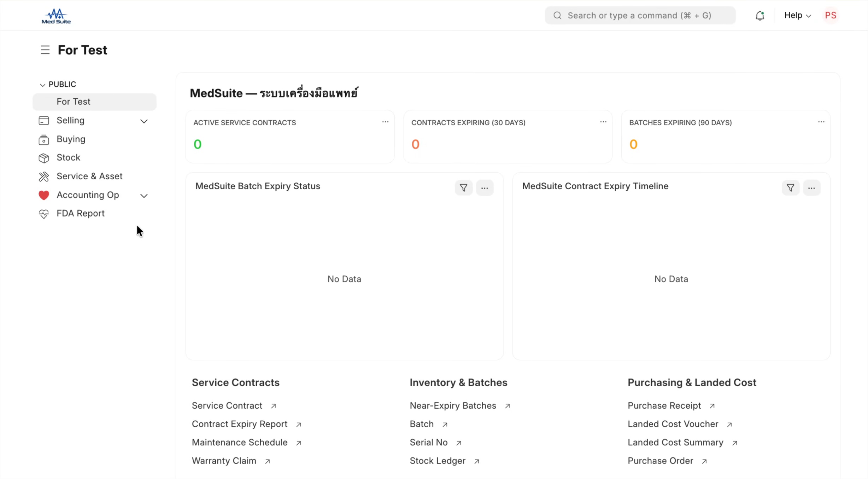Viewport: 868px width, 479px height.
Task: Open the notifications bell
Action: 760,16
